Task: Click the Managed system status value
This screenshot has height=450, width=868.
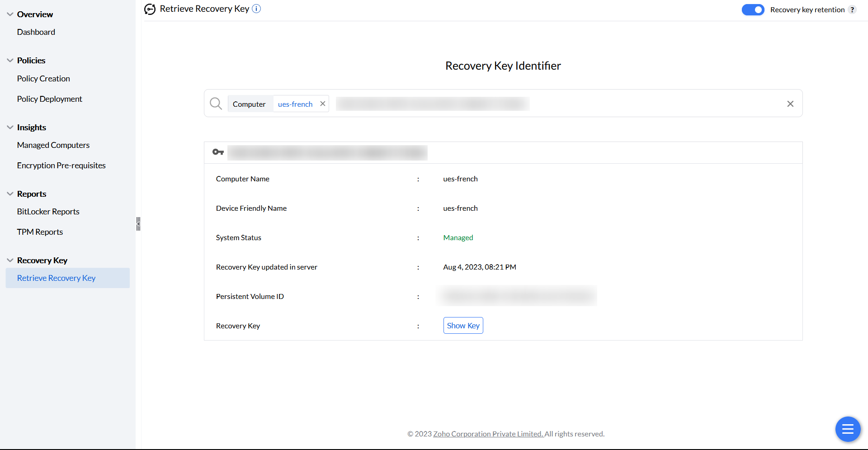Action: click(x=458, y=238)
